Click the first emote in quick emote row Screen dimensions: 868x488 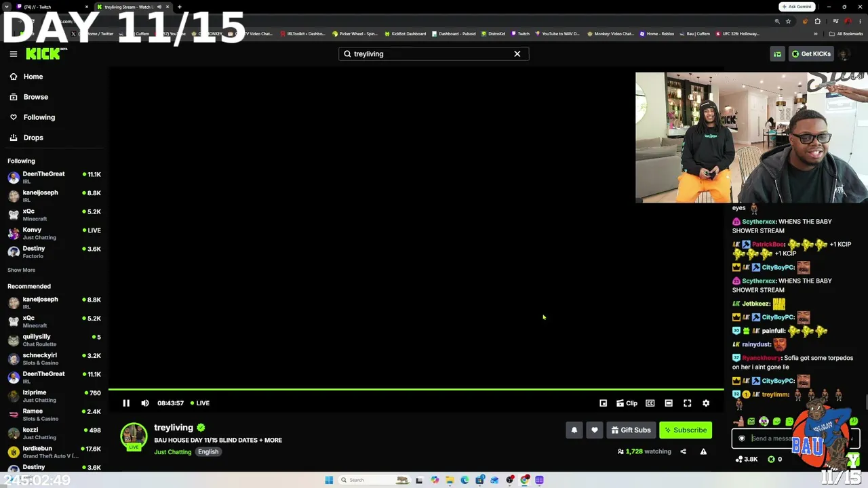click(738, 422)
